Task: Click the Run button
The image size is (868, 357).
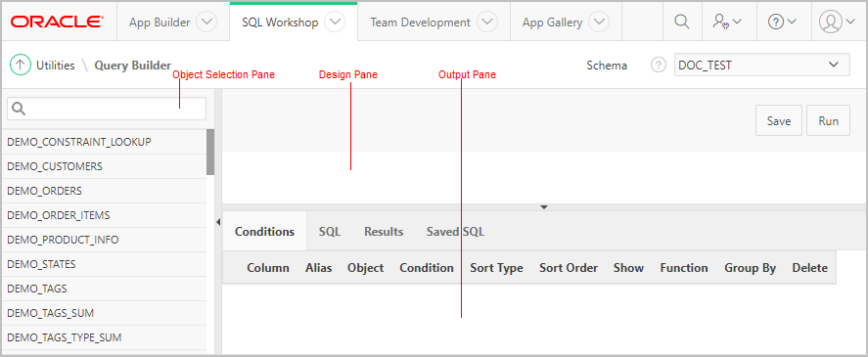Action: point(828,120)
